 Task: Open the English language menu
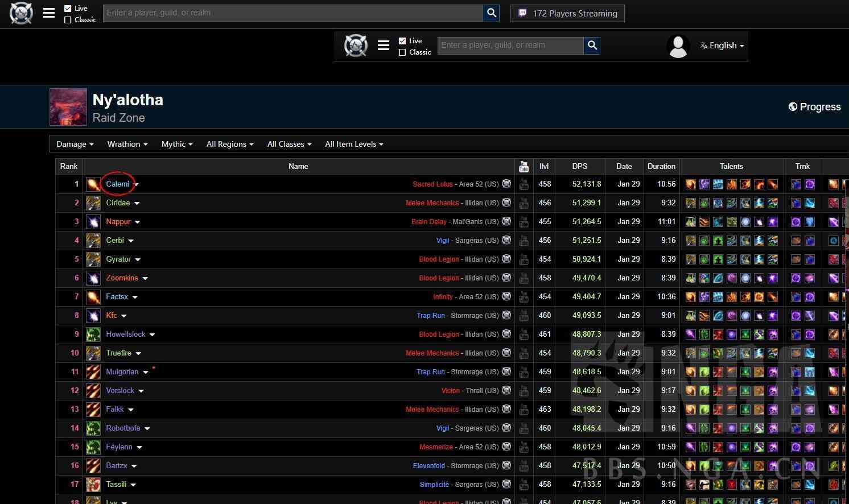click(x=722, y=46)
